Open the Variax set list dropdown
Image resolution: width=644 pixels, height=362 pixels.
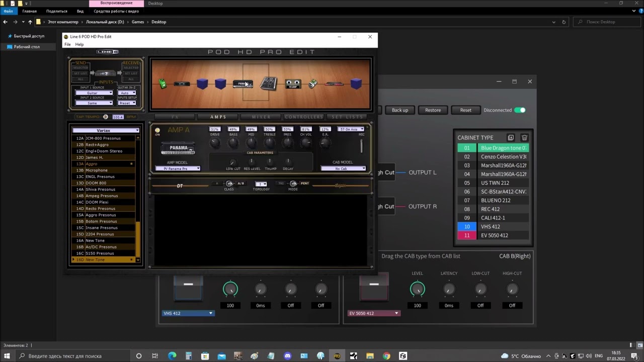106,130
